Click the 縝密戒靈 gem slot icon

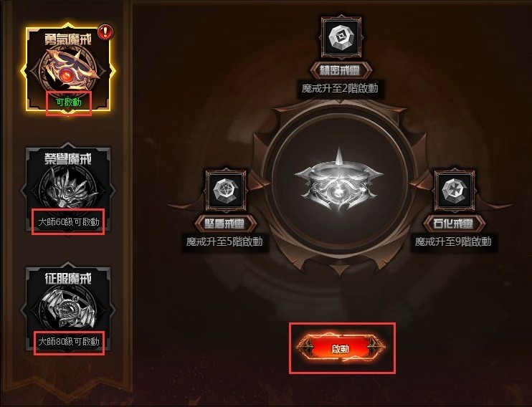pos(341,37)
